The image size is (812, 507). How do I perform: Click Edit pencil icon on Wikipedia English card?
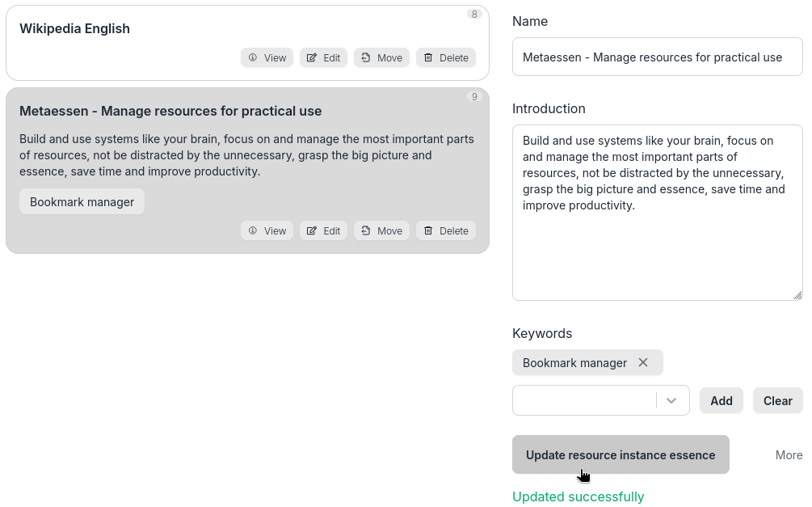coord(312,58)
